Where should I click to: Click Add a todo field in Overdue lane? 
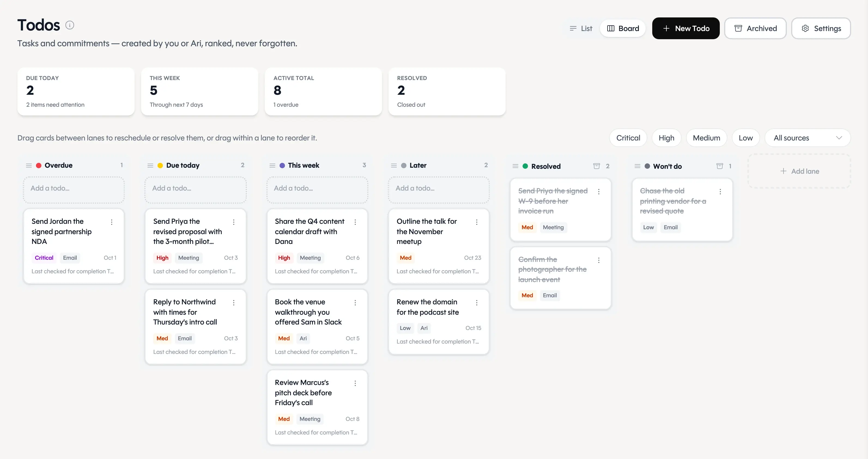[x=74, y=190]
